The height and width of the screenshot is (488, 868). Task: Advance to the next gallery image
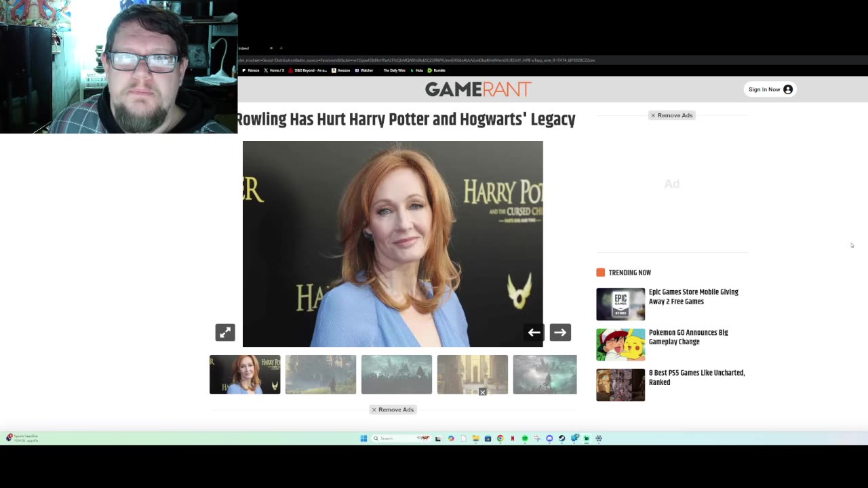tap(559, 332)
